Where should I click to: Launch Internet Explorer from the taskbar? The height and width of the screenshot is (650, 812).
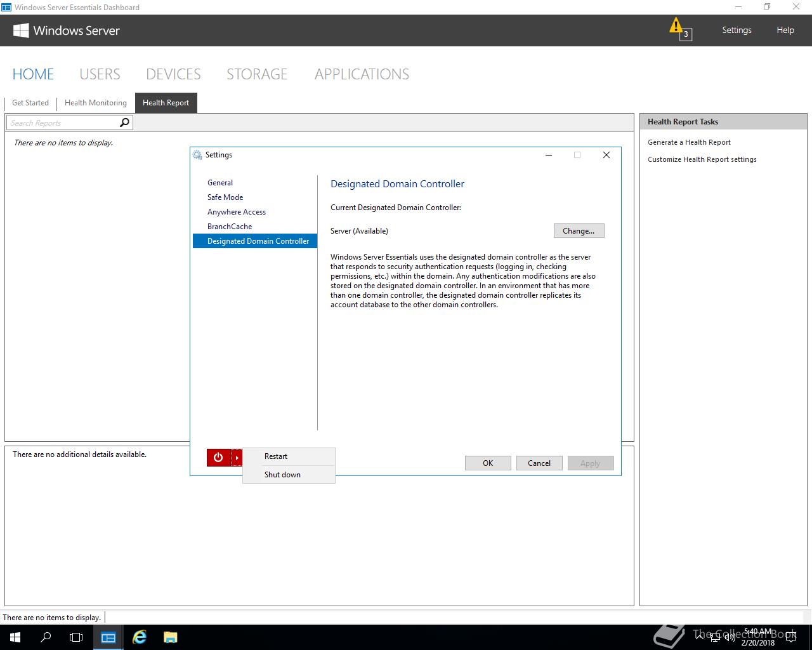tap(140, 637)
